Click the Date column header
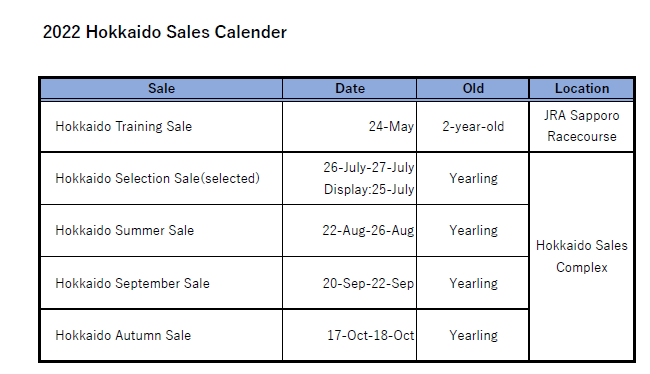The width and height of the screenshot is (650, 374). (349, 88)
